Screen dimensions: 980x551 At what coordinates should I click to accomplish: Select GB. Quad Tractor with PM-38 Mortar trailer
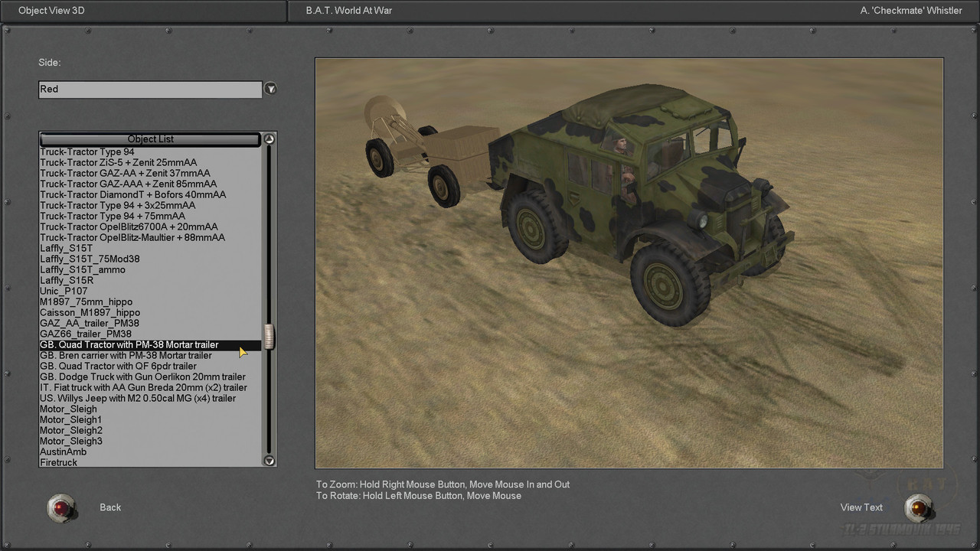point(150,344)
